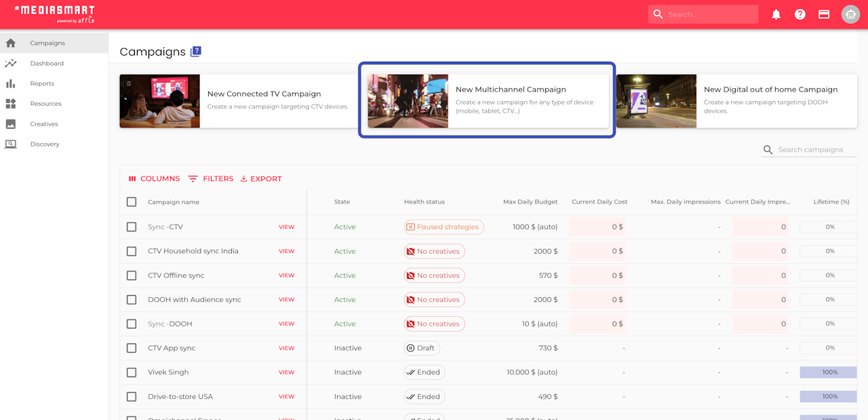The width and height of the screenshot is (868, 420).
Task: Open the help question mark icon
Action: [800, 14]
